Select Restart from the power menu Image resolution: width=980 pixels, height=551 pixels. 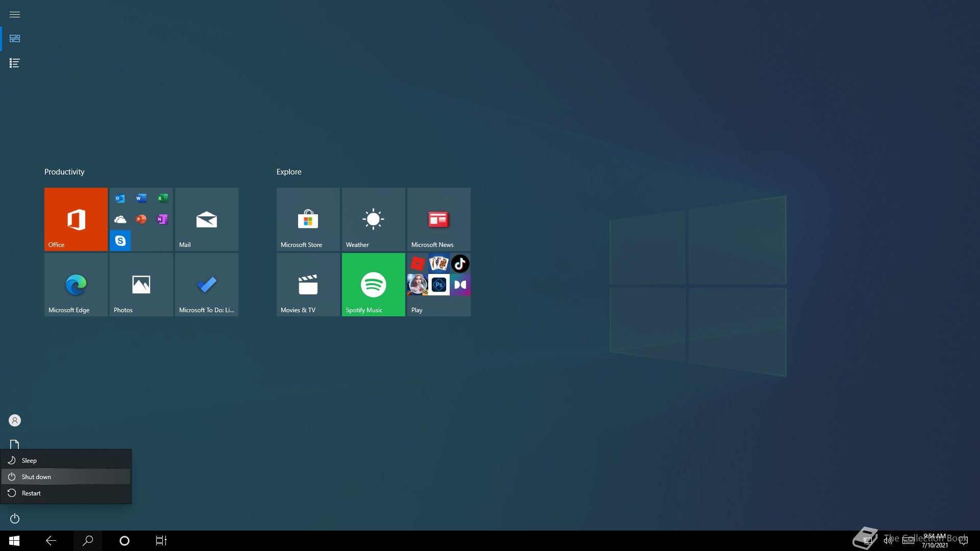point(66,493)
